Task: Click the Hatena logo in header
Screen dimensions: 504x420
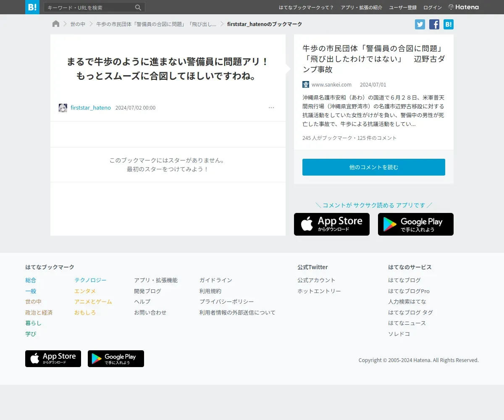Action: click(x=464, y=7)
